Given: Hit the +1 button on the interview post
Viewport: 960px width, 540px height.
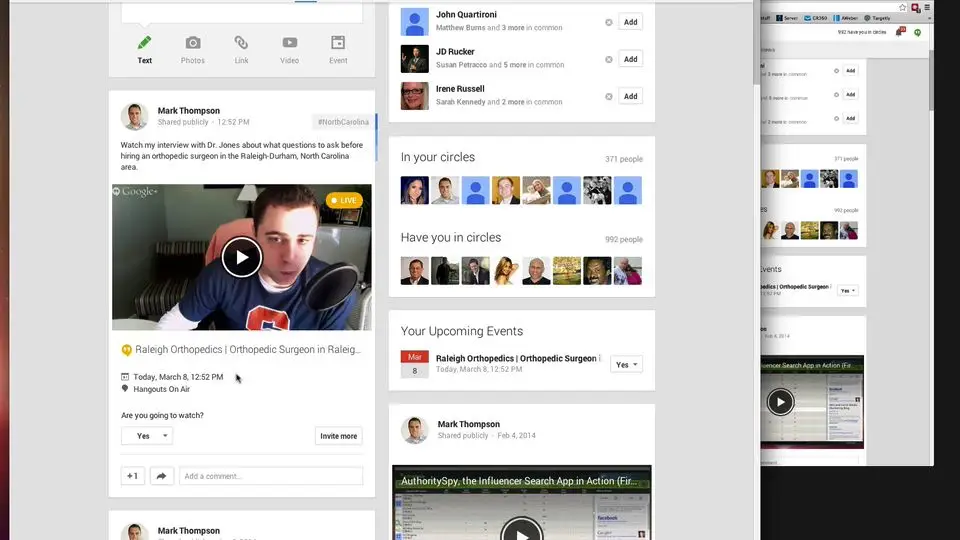Looking at the screenshot, I should 132,476.
